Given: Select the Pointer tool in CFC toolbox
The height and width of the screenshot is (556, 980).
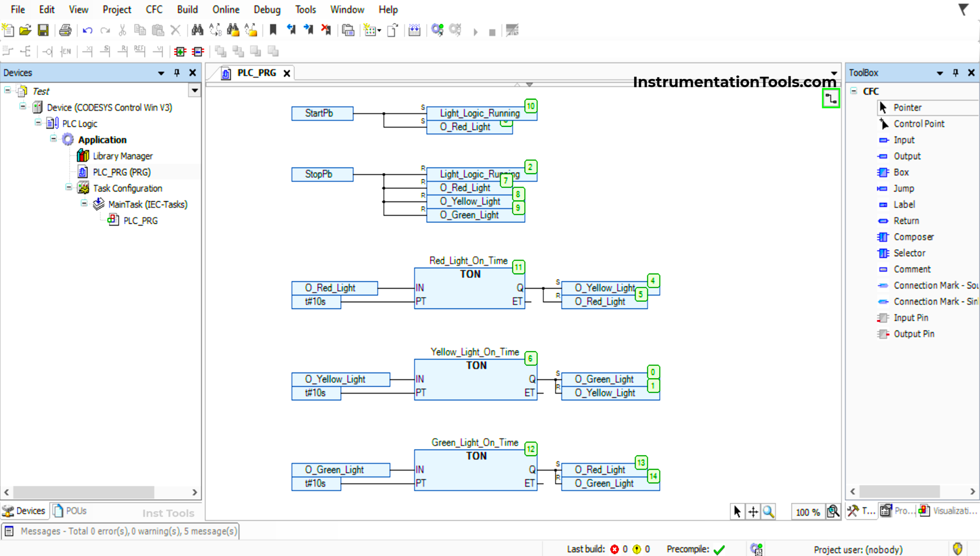Looking at the screenshot, I should pyautogui.click(x=908, y=107).
